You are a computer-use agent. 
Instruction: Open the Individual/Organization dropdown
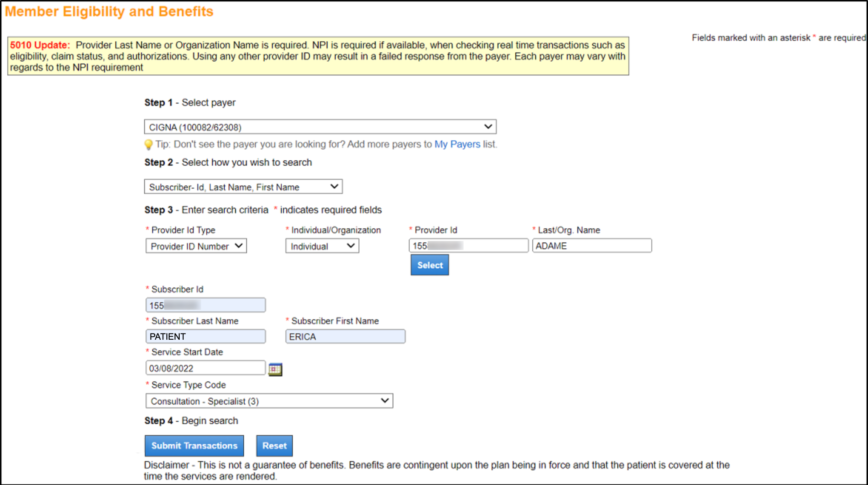[322, 246]
